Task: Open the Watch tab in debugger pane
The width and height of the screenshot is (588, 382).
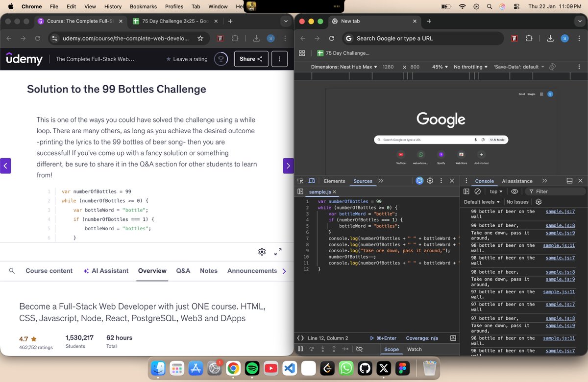Action: pos(414,349)
